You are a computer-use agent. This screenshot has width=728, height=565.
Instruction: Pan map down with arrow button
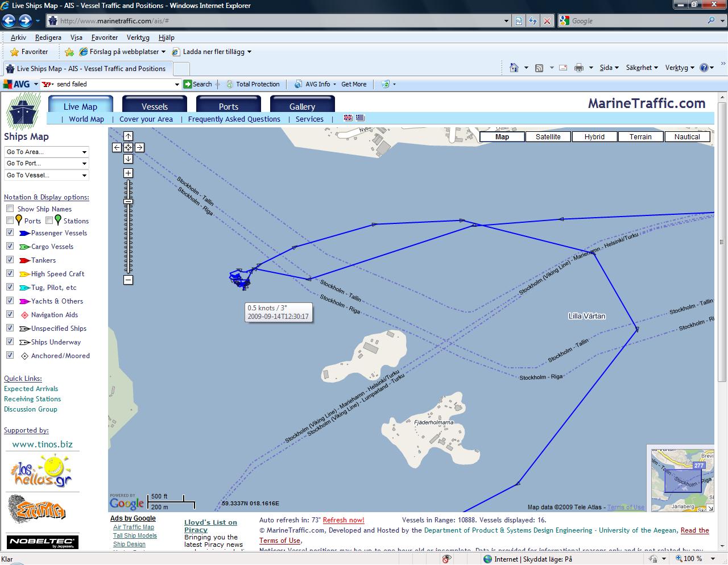pos(128,159)
